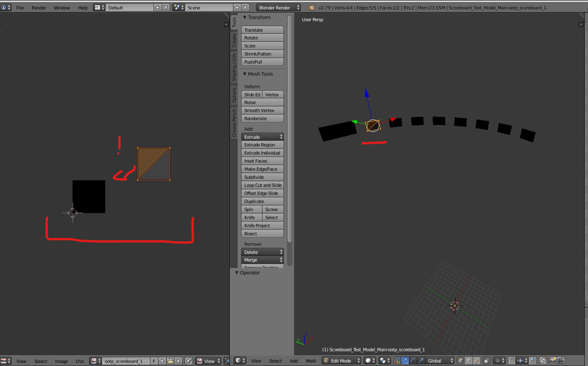Viewport: 588px width, 366px height.
Task: Click the Blender logo icon
Action: tap(311, 8)
